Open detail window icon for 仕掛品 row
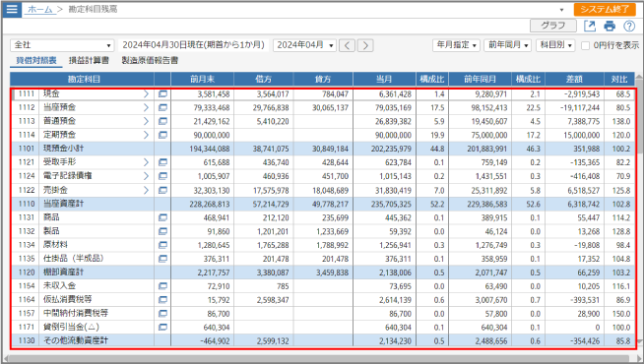 click(x=162, y=259)
